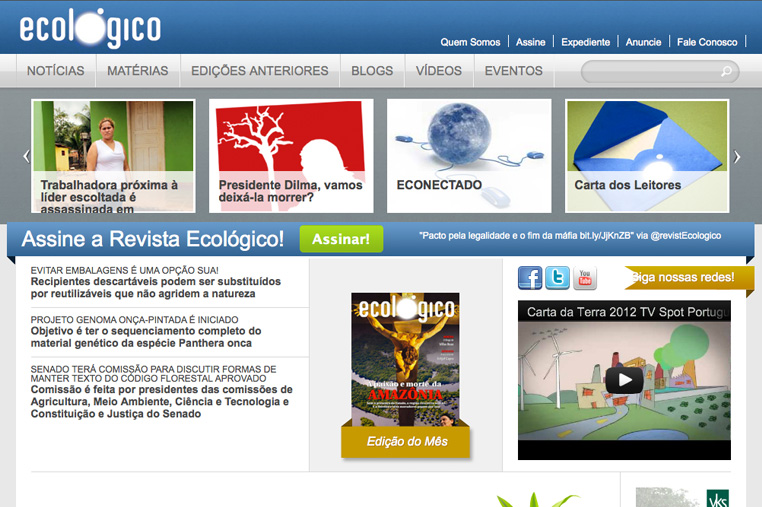Image resolution: width=762 pixels, height=507 pixels.
Task: Click the Assine a Revista Ecológico! title
Action: [x=153, y=239]
